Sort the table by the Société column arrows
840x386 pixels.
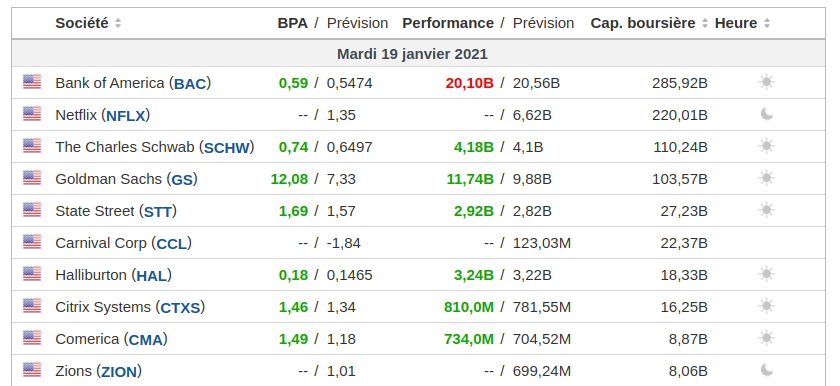[118, 24]
